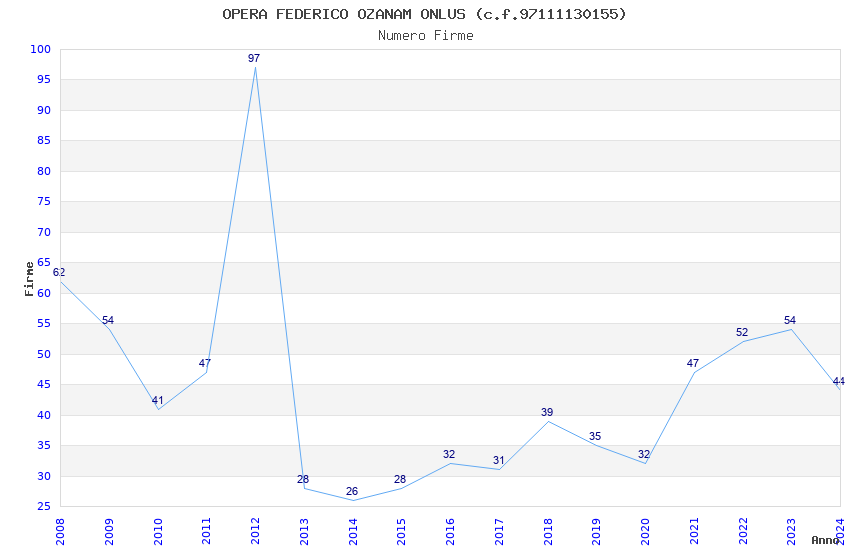The image size is (850, 550).
Task: Click the 26 data label at 2014
Action: coord(352,491)
